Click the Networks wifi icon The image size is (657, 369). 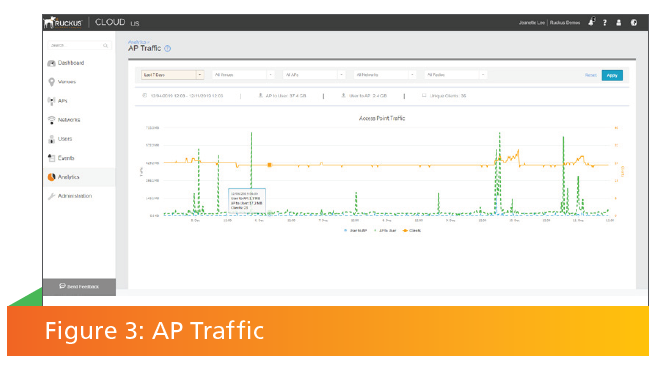(52, 120)
